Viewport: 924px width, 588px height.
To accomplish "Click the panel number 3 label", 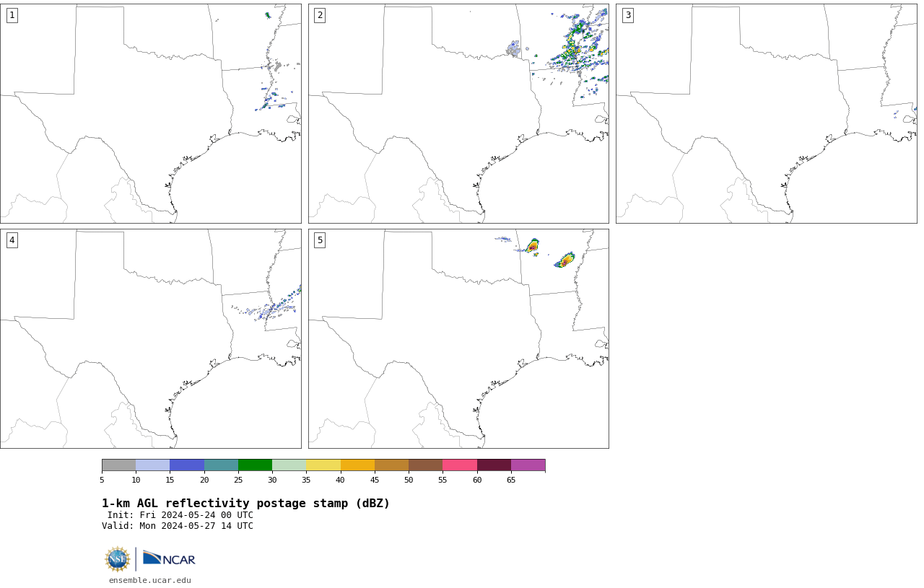I will coord(627,15).
